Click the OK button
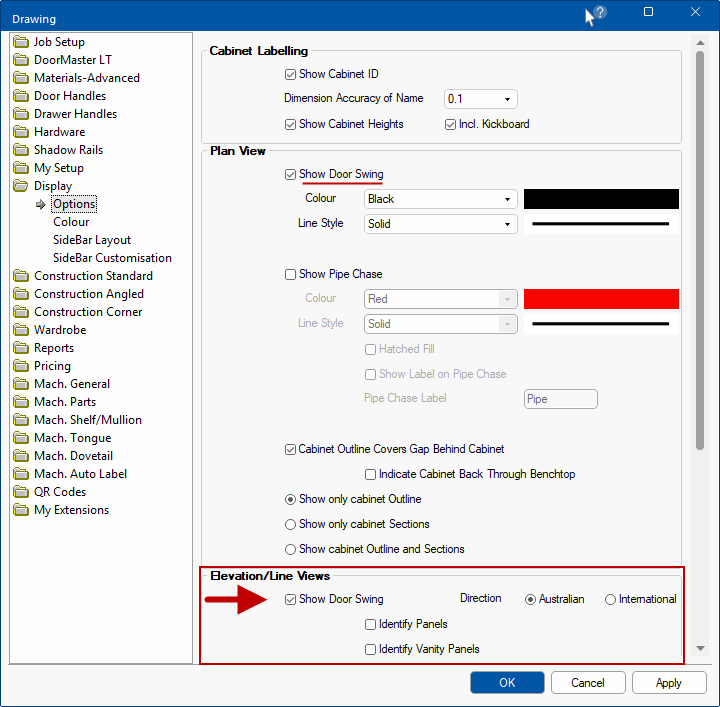Screen dimensions: 720x707 [507, 683]
